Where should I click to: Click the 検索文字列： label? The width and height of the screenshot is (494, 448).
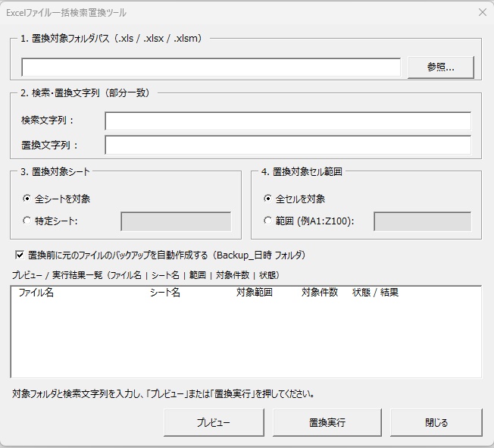47,121
